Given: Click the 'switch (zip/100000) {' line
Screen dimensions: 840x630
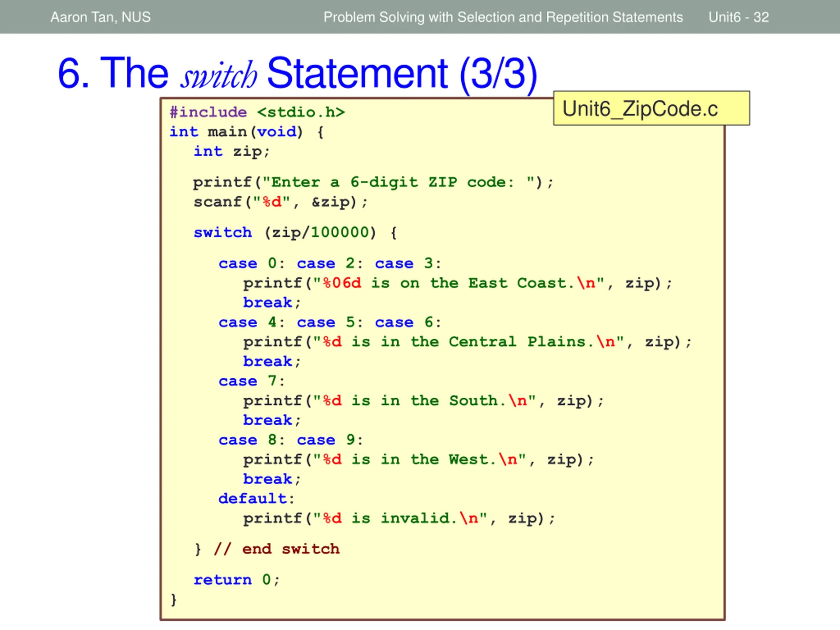Looking at the screenshot, I should (x=295, y=233).
